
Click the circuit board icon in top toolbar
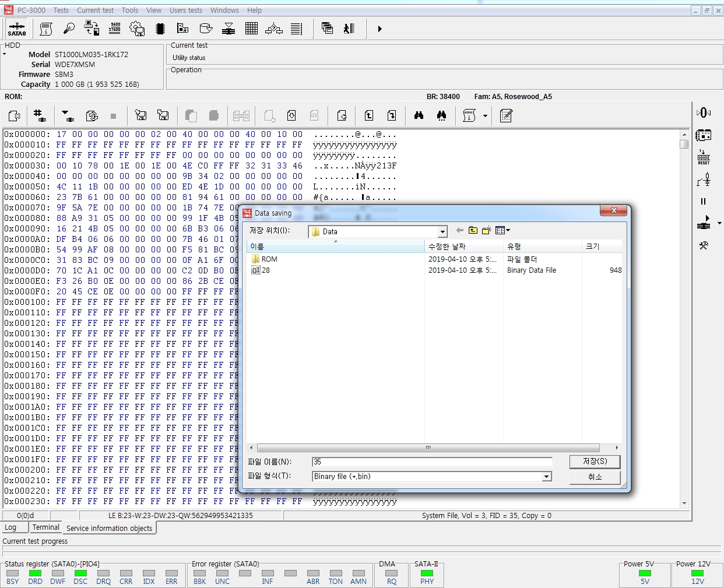(183, 29)
